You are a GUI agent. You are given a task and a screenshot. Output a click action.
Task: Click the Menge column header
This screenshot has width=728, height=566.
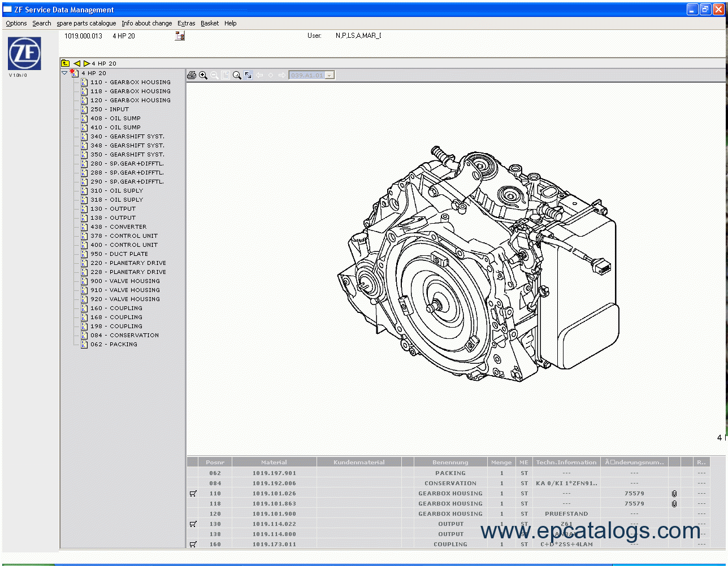pyautogui.click(x=501, y=462)
